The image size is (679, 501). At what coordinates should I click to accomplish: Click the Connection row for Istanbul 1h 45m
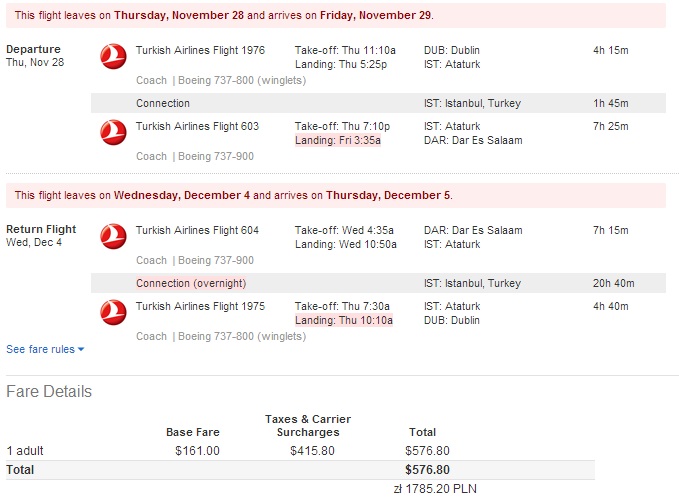point(378,103)
